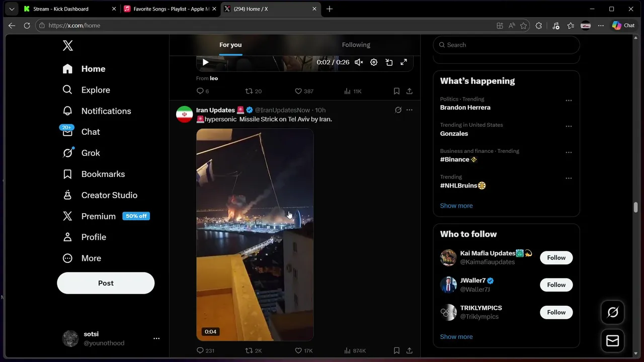The image size is (644, 362).
Task: Like Iran Updates post with 17K likes
Action: [x=304, y=350]
